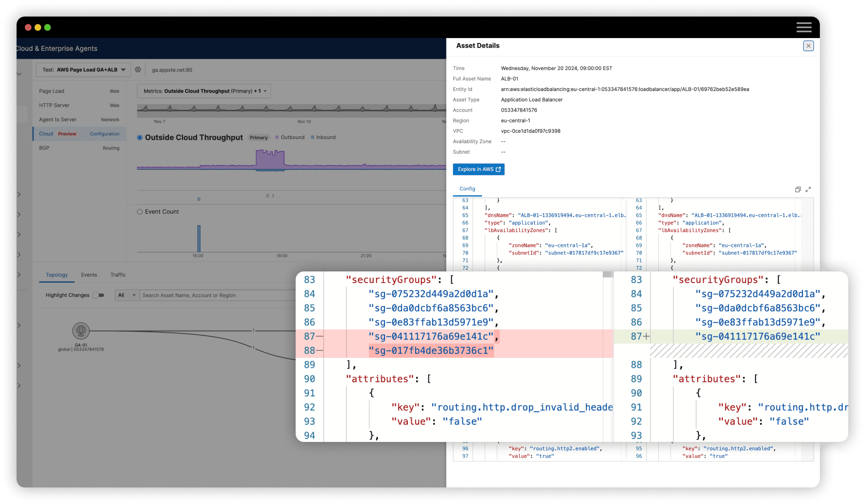Click the Entity Id ARN value
Image resolution: width=865 pixels, height=504 pixels.
click(625, 89)
